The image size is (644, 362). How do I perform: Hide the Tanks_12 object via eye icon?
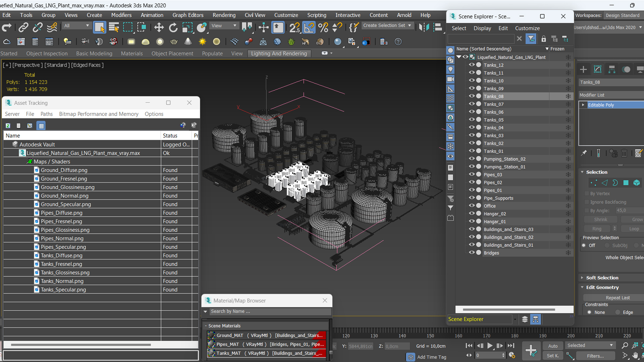point(472,65)
